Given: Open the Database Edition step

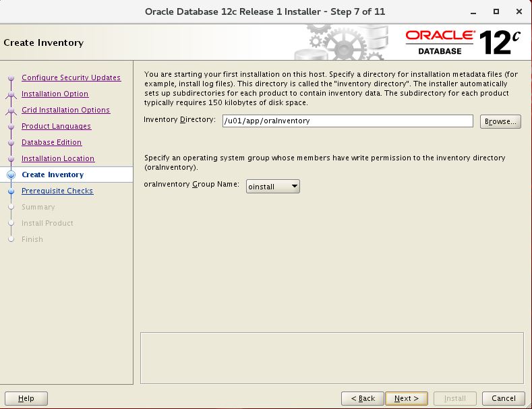Looking at the screenshot, I should (51, 142).
